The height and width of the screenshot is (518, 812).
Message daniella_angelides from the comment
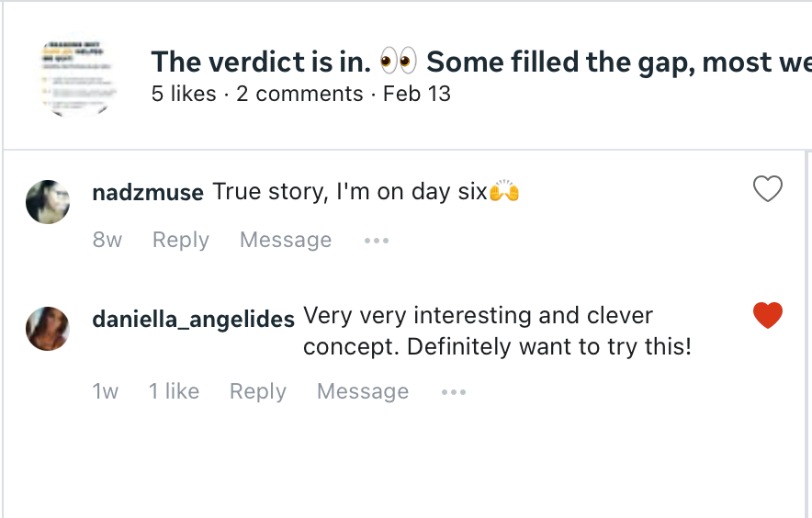point(363,391)
